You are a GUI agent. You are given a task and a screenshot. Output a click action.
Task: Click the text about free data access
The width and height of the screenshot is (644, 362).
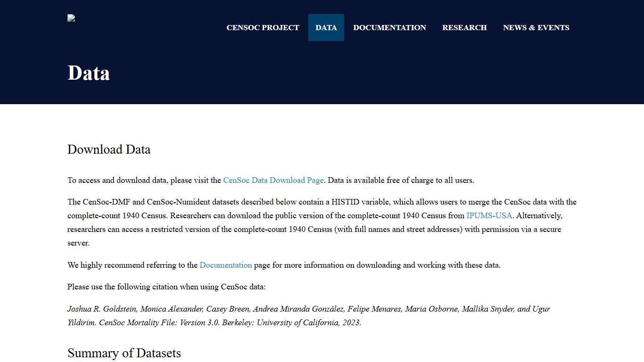click(x=399, y=180)
